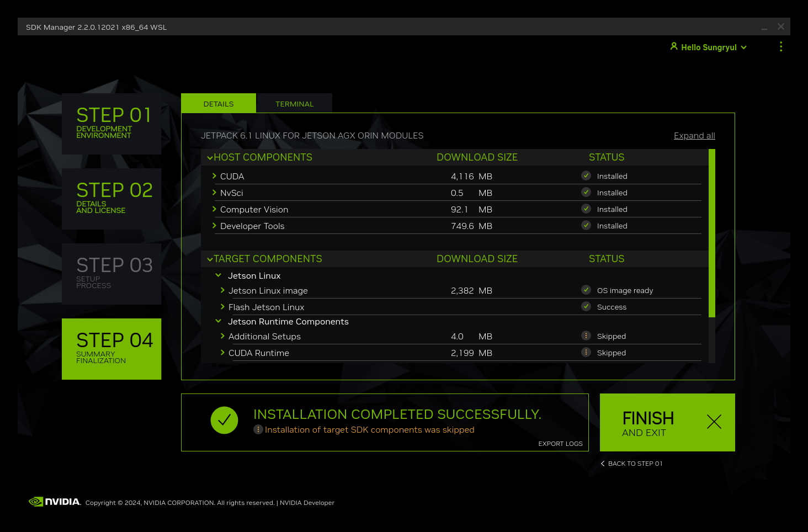Click the CUDA Installed status check icon

click(586, 175)
